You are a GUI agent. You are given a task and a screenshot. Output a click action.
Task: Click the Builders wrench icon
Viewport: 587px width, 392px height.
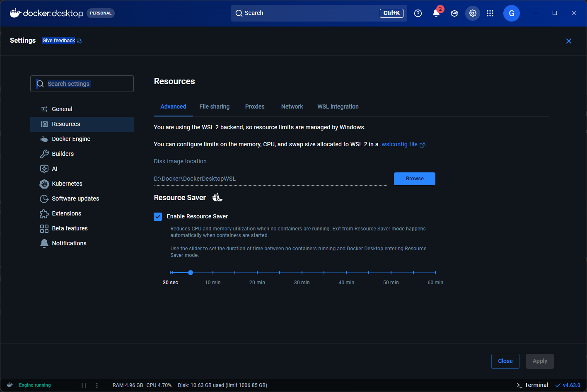[x=44, y=154]
